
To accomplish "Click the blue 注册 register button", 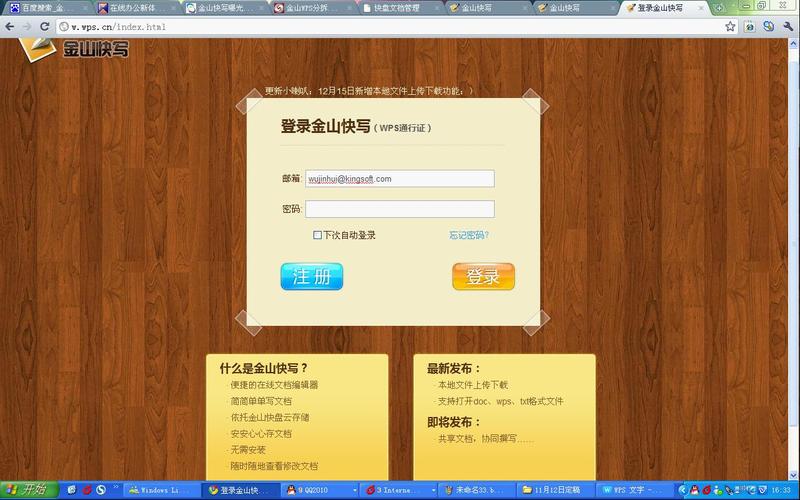I will (x=312, y=277).
